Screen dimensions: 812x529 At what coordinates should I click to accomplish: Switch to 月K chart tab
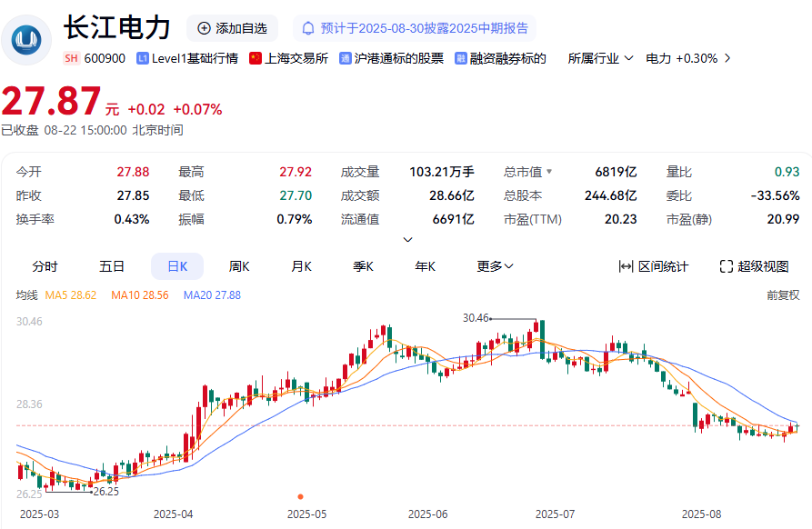pos(301,266)
